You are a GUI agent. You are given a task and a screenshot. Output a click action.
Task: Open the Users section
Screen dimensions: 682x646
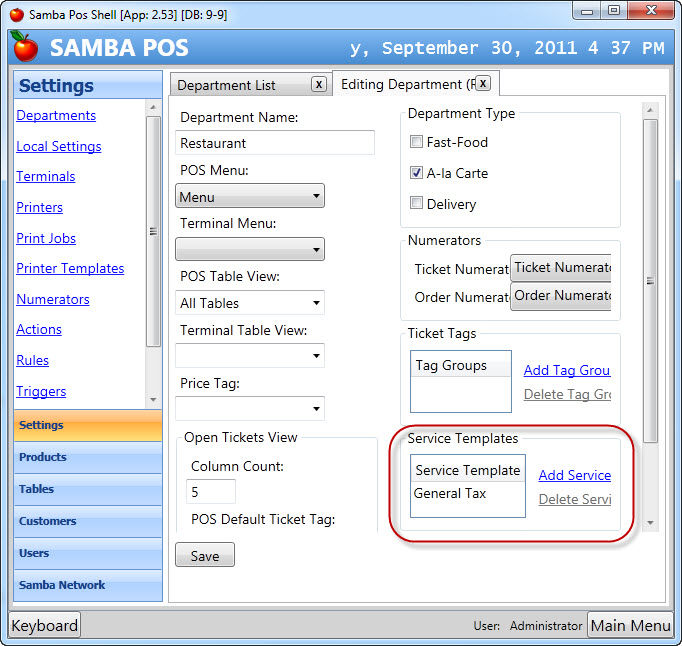click(88, 553)
